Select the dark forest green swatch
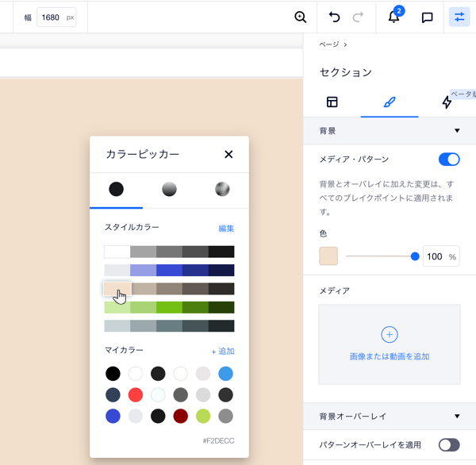The height and width of the screenshot is (465, 476). pos(221,307)
